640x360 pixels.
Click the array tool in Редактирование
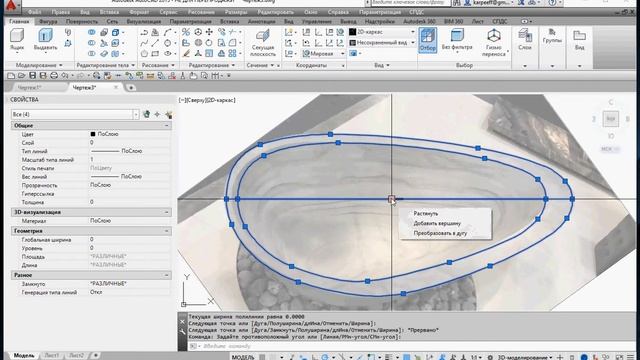tap(232, 53)
